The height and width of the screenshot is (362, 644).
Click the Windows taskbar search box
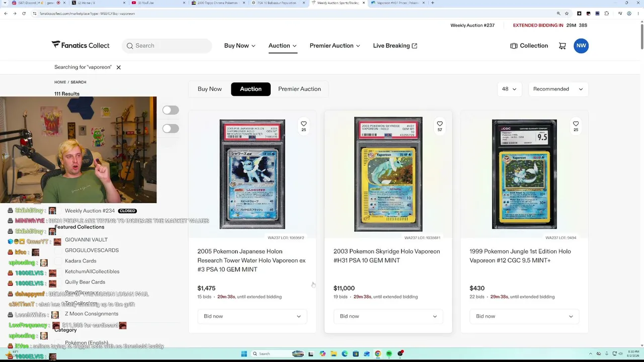[x=278, y=353]
